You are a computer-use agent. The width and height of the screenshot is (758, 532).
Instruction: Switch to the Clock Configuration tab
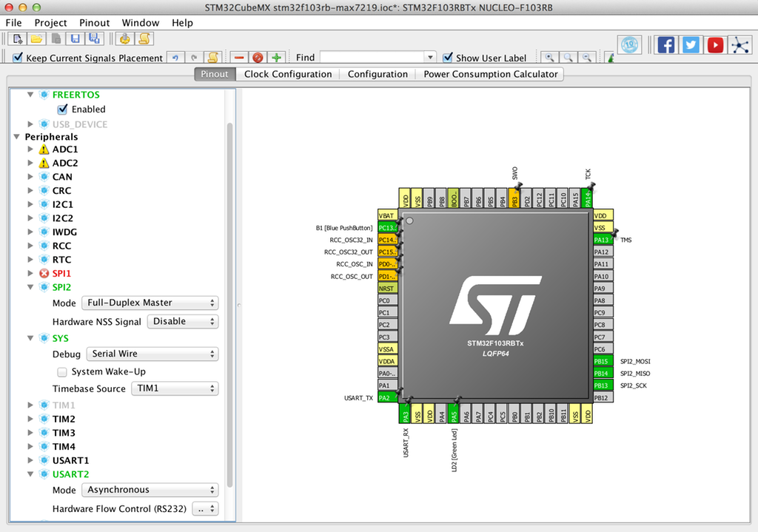coord(288,73)
